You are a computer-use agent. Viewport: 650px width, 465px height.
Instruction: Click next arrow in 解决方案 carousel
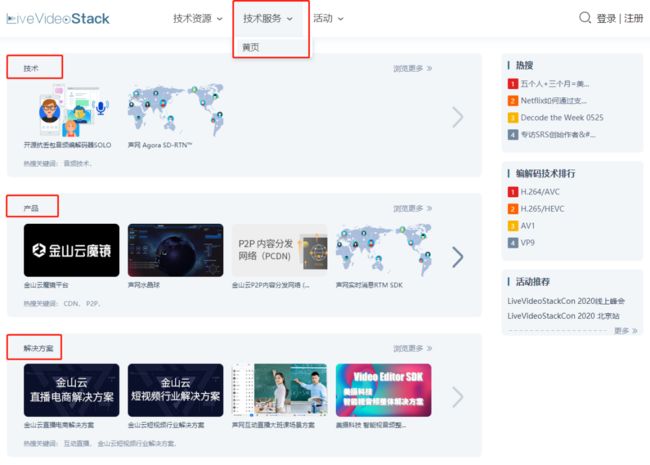pos(458,397)
